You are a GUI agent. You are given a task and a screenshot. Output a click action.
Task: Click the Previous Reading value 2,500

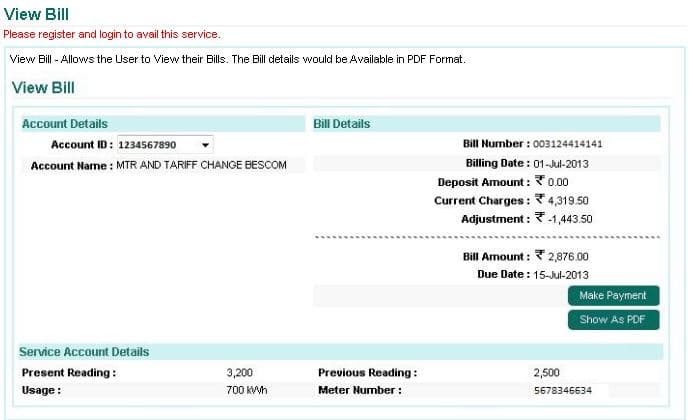tap(547, 373)
